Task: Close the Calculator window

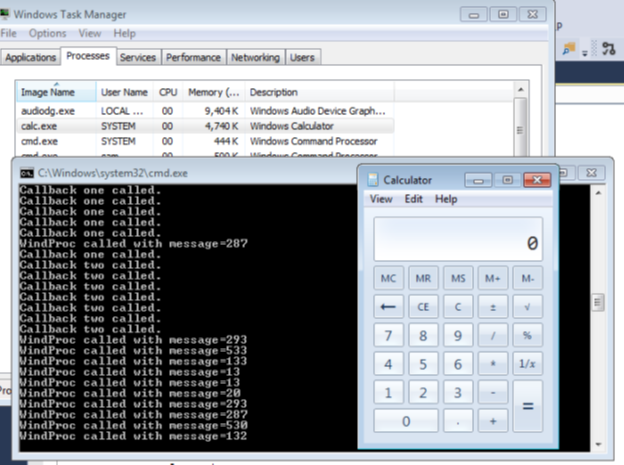Action: [537, 180]
